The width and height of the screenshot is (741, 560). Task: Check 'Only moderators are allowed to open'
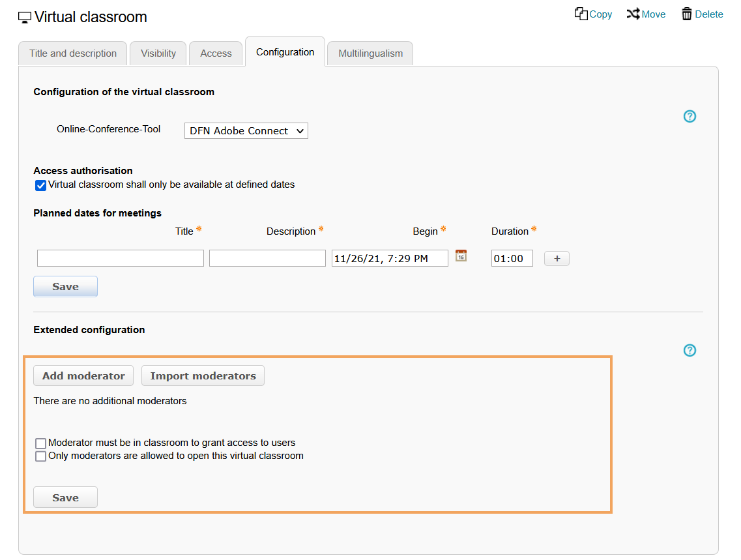click(x=40, y=456)
